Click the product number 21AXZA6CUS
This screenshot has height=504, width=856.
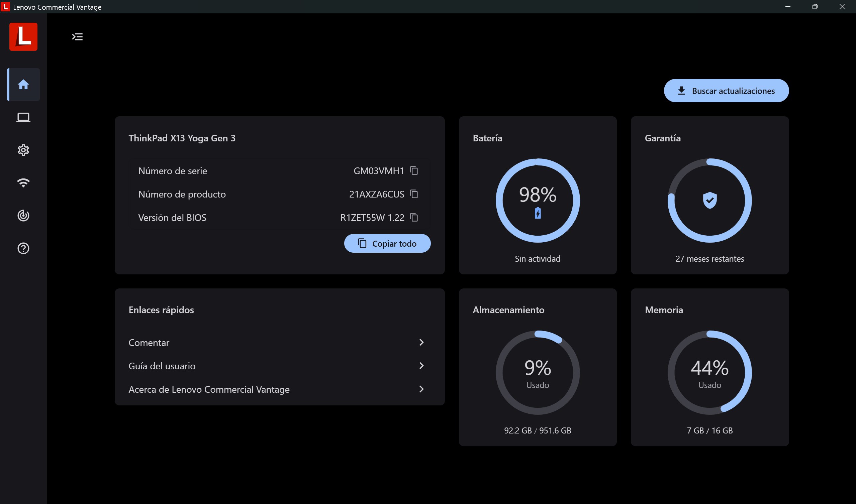[x=377, y=194]
